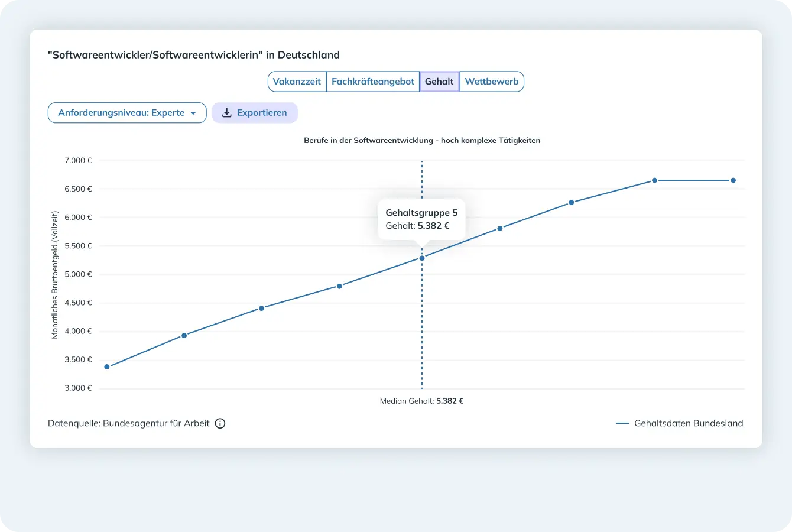Click the Gehaltsgruppe 5 tooltip box

tap(421, 219)
